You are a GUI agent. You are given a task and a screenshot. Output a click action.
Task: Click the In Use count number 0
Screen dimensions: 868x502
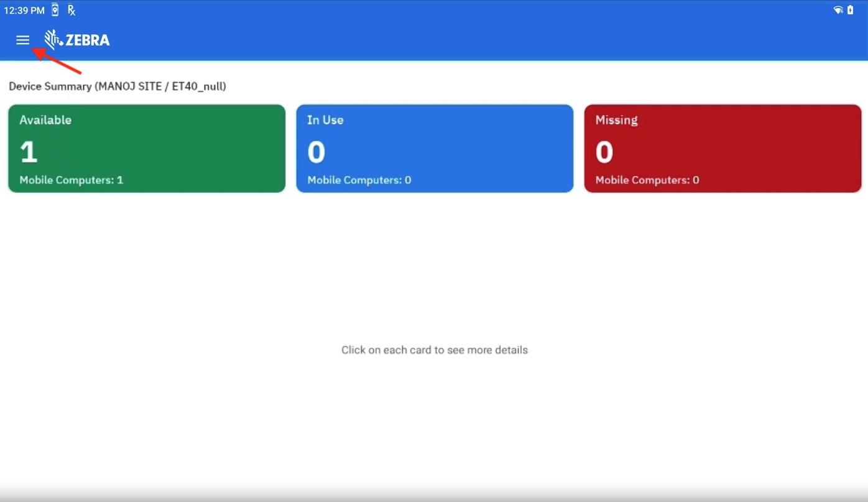pyautogui.click(x=316, y=152)
